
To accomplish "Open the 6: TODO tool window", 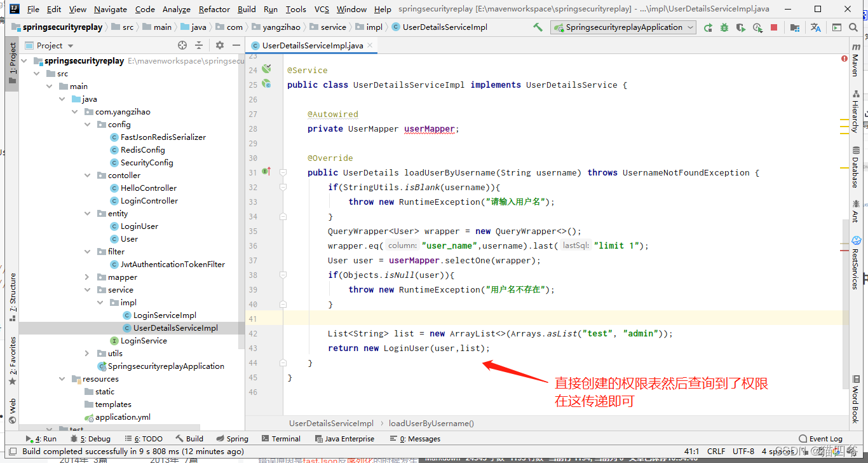I will tap(144, 439).
